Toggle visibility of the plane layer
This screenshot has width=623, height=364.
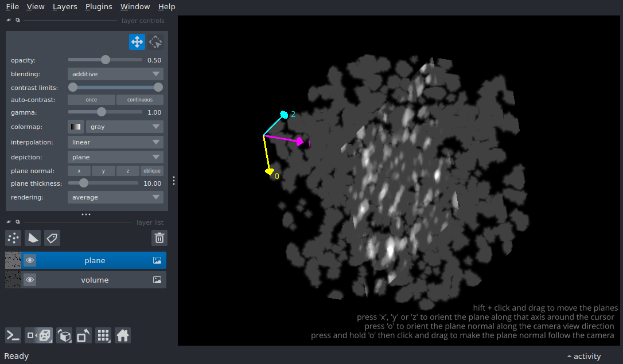(30, 260)
